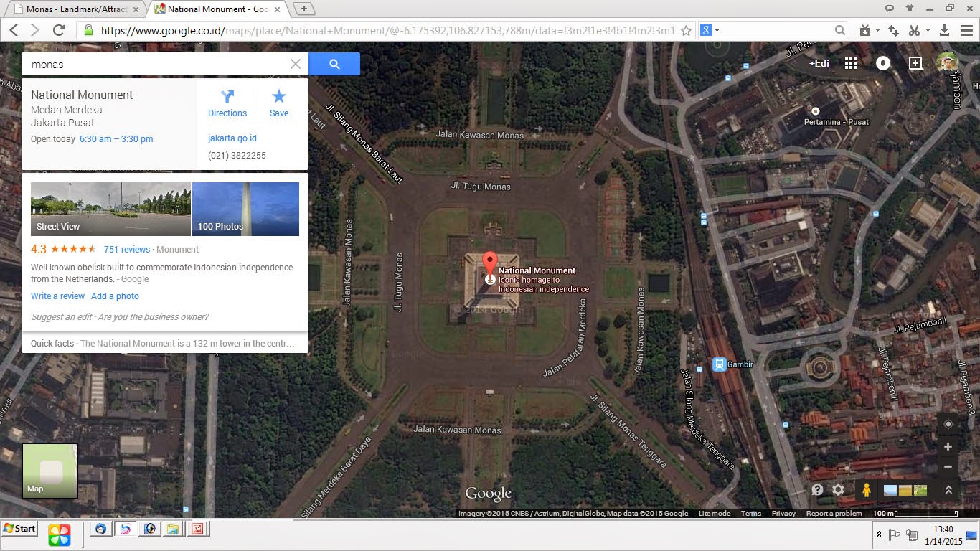Open the Privacy link
This screenshot has width=980, height=551.
click(783, 514)
